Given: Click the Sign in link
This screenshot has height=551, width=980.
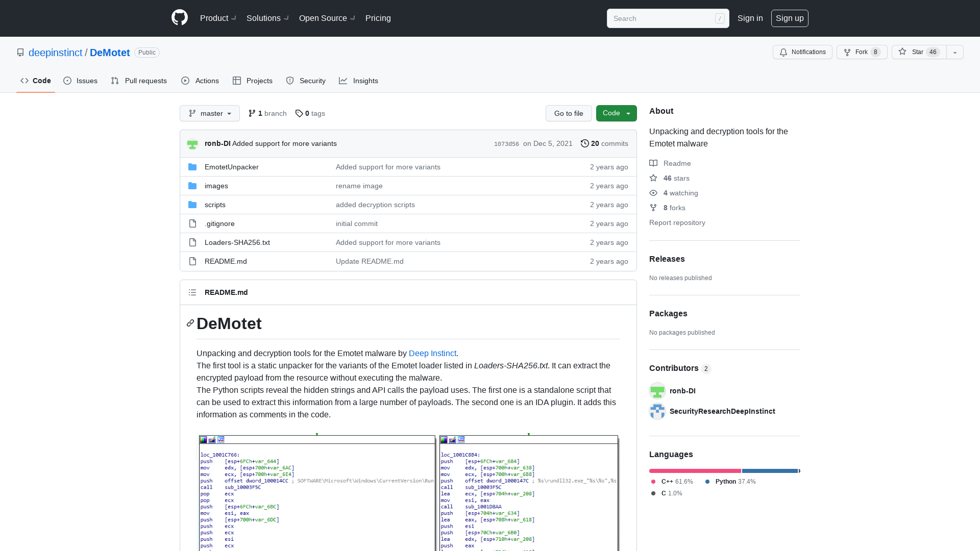Looking at the screenshot, I should coord(750,18).
